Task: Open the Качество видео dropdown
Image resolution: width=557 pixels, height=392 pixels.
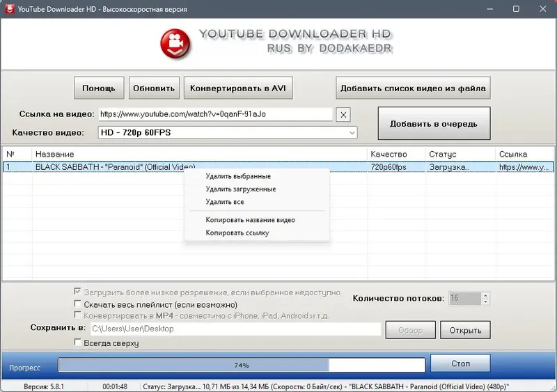Action: pyautogui.click(x=228, y=132)
